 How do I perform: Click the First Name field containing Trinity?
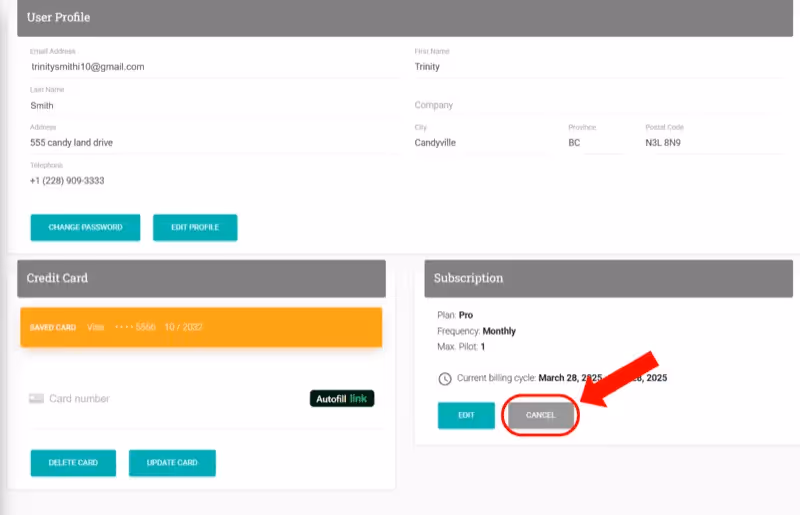(x=590, y=67)
